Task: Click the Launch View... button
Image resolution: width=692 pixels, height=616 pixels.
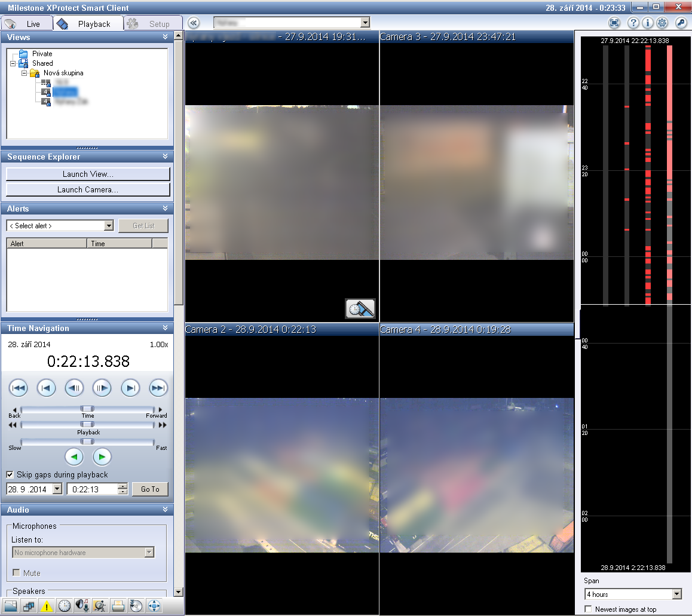Action: (x=88, y=174)
